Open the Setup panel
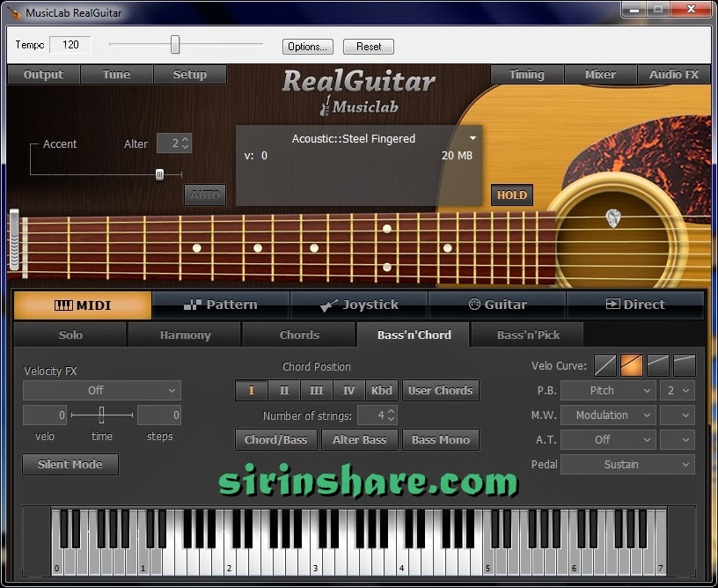This screenshot has width=718, height=588. pos(189,75)
